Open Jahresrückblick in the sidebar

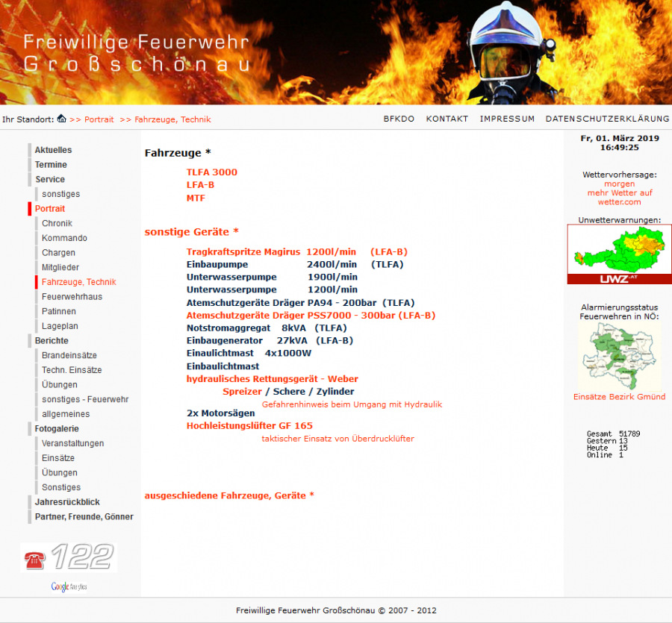(x=67, y=502)
